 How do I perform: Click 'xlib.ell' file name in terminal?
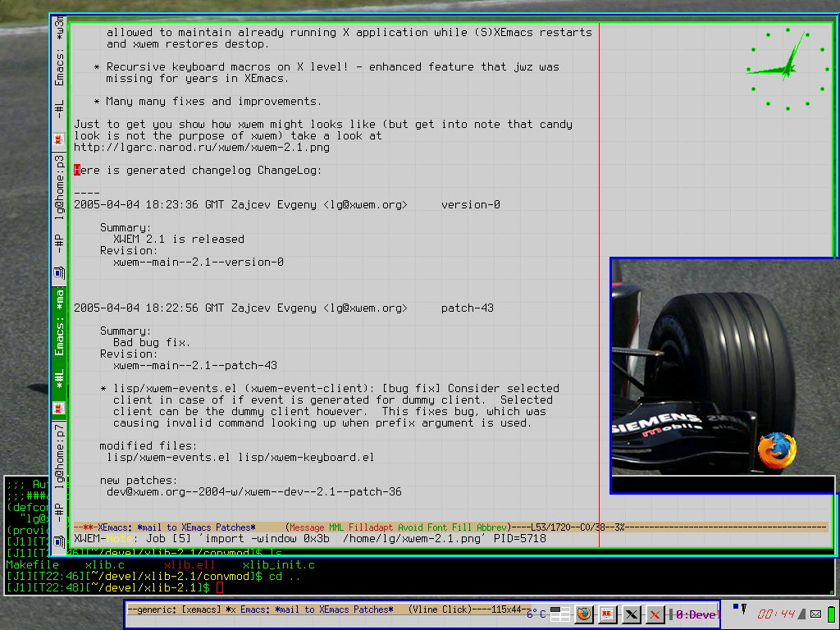(189, 565)
